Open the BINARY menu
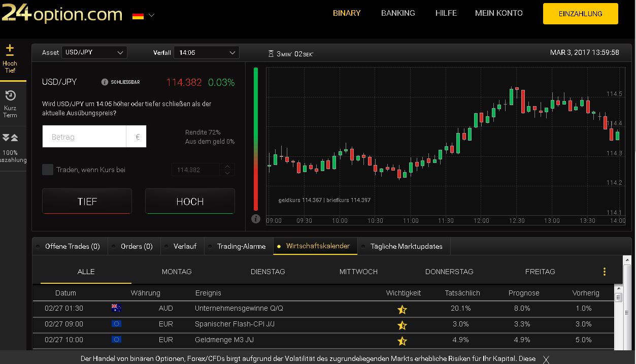Screen dimensions: 636x364 coord(347,13)
